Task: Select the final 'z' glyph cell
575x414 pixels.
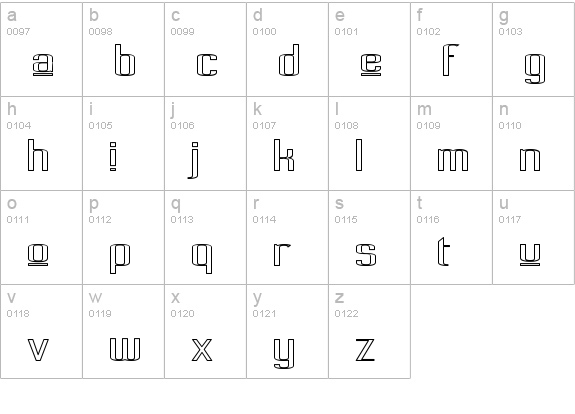Action: coord(369,331)
